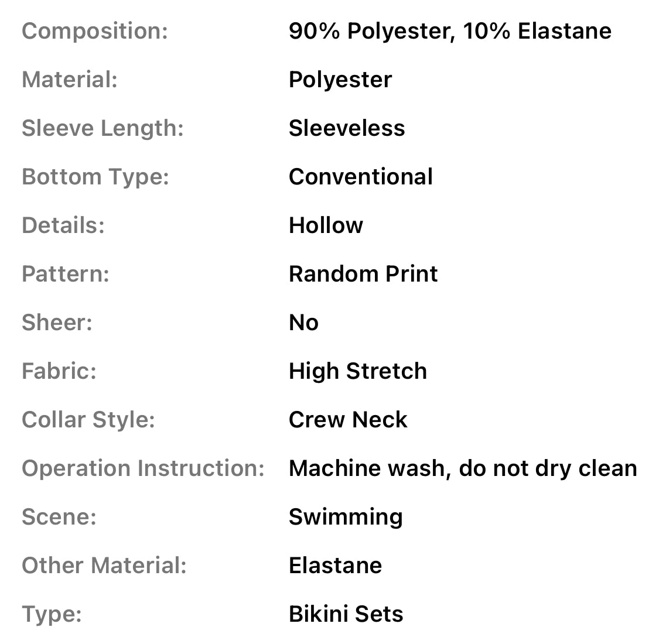The image size is (659, 644).
Task: Click the "Material:" label
Action: 70,80
